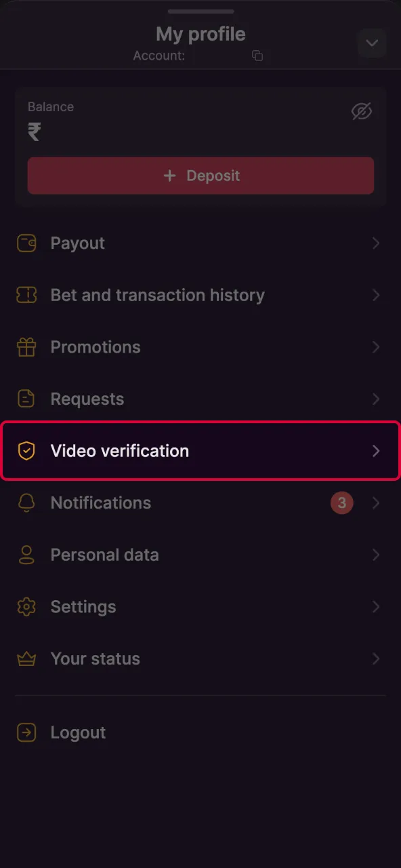Collapse the profile panel using the top chevron
The height and width of the screenshot is (868, 401).
click(371, 43)
